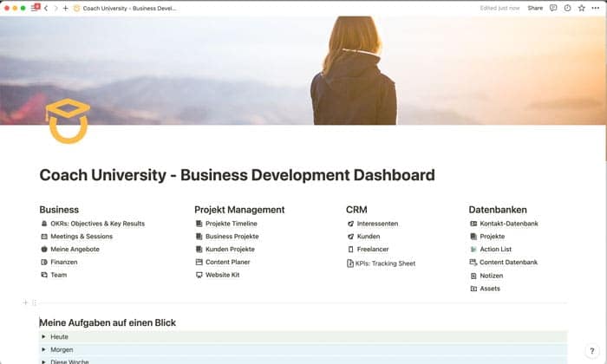Go back with the left arrow
This screenshot has height=364, width=607.
46,8
